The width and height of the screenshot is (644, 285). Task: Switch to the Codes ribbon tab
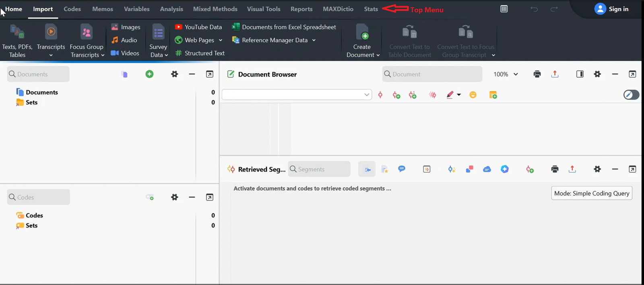click(x=72, y=9)
